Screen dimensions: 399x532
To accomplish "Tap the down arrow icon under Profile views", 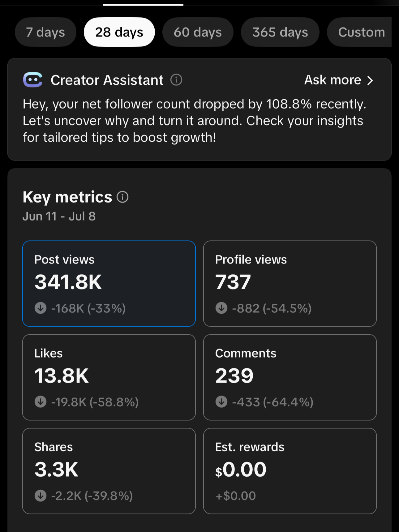I will tap(221, 308).
